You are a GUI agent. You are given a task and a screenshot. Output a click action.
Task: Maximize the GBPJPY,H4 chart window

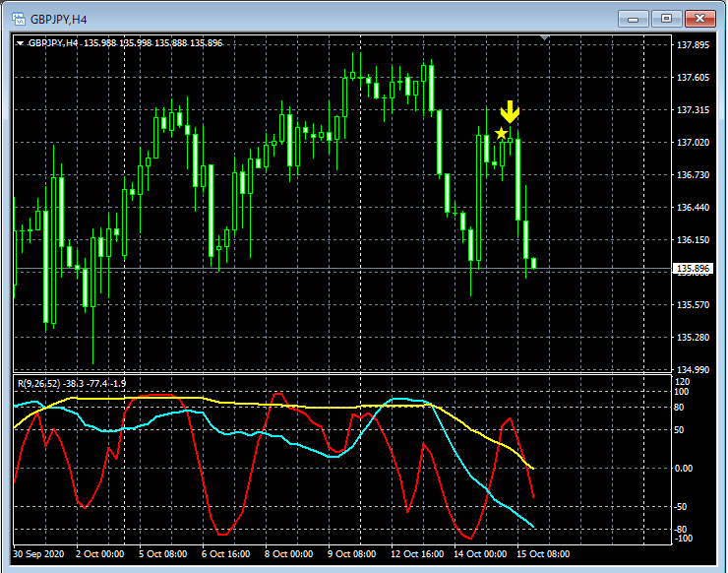click(666, 19)
